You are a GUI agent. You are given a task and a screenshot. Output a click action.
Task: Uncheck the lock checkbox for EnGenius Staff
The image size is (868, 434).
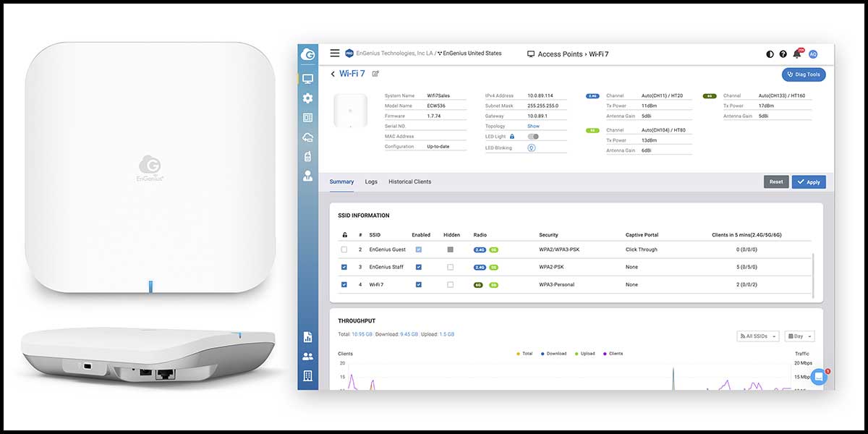click(x=344, y=267)
